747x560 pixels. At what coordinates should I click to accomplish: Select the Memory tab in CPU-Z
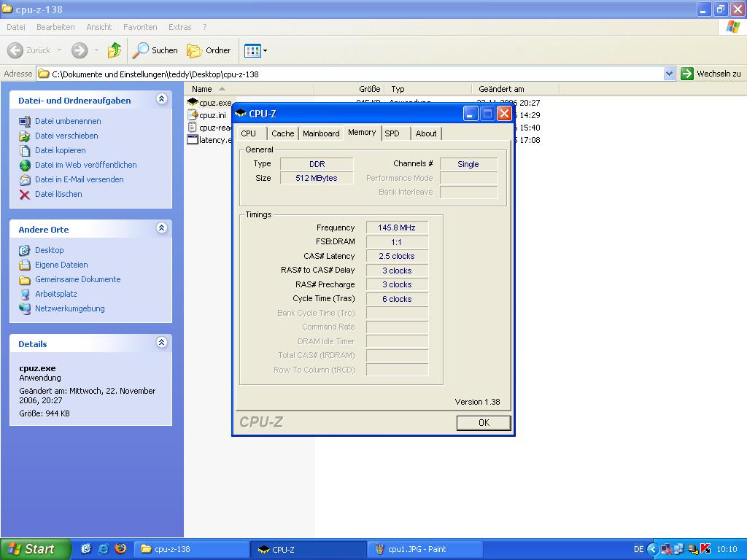pos(362,133)
